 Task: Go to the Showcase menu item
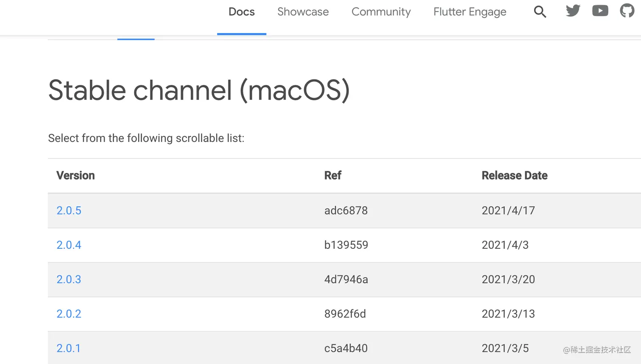pos(303,12)
